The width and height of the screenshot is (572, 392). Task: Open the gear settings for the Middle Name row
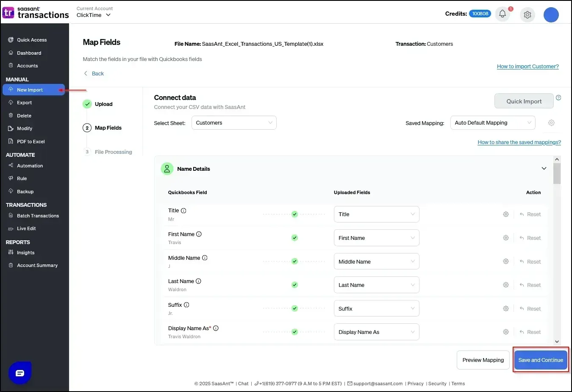506,261
